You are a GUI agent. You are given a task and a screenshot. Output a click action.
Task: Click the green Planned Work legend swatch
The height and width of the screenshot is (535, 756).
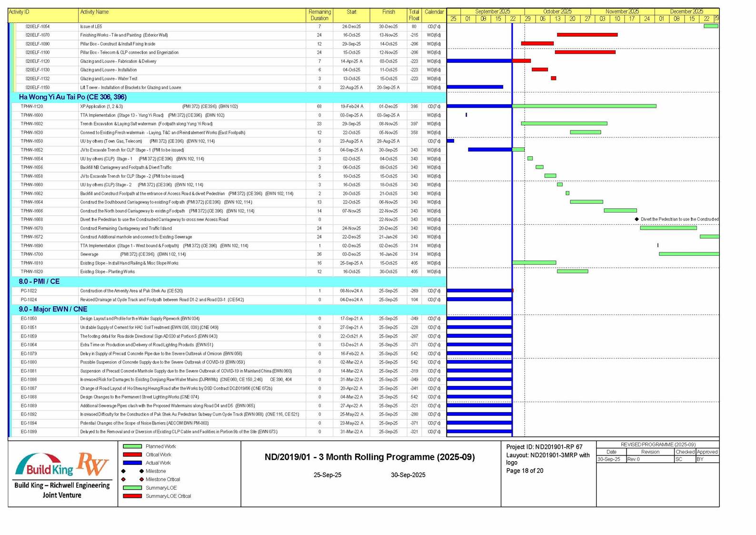pos(132,446)
